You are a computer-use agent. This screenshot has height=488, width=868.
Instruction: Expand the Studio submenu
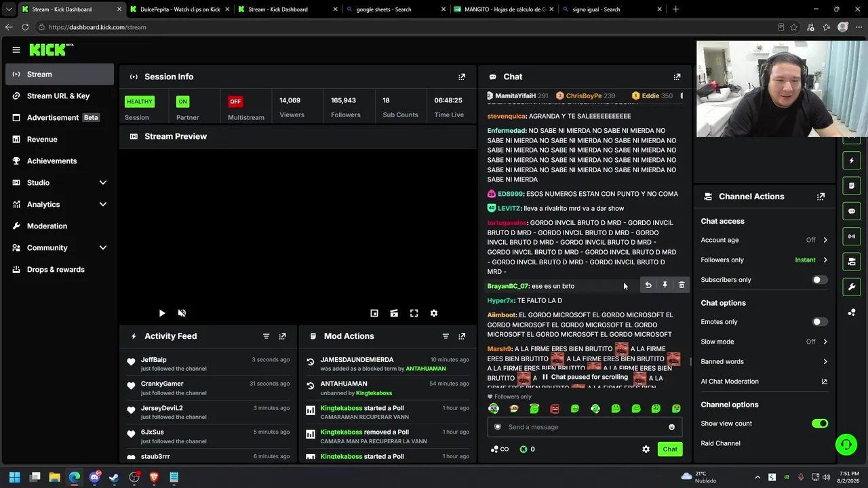[x=103, y=183]
